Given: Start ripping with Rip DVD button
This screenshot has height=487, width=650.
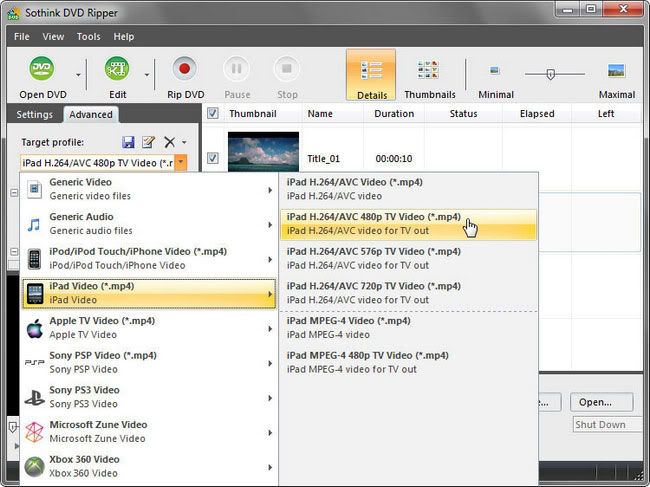Looking at the screenshot, I should click(185, 70).
